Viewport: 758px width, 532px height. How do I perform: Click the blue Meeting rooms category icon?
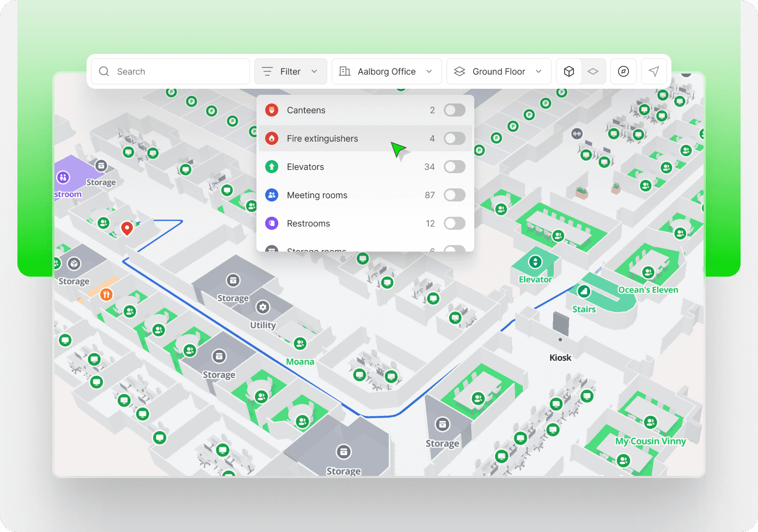(272, 195)
